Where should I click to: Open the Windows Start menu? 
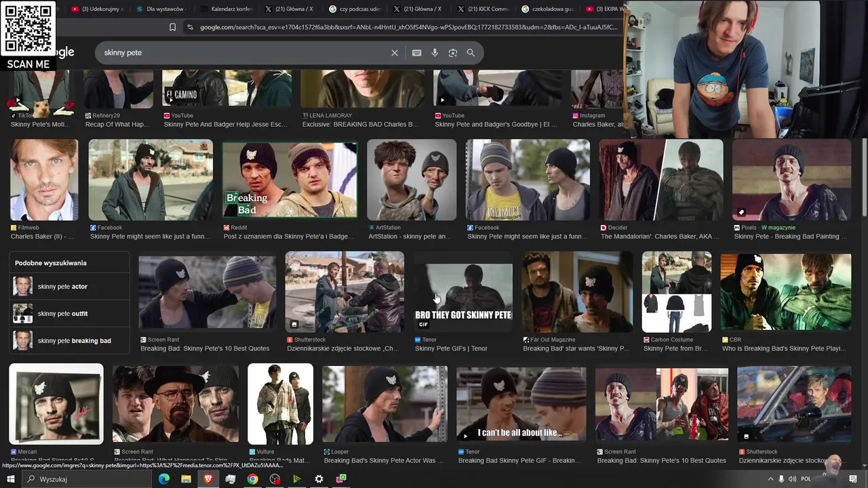coord(11,479)
